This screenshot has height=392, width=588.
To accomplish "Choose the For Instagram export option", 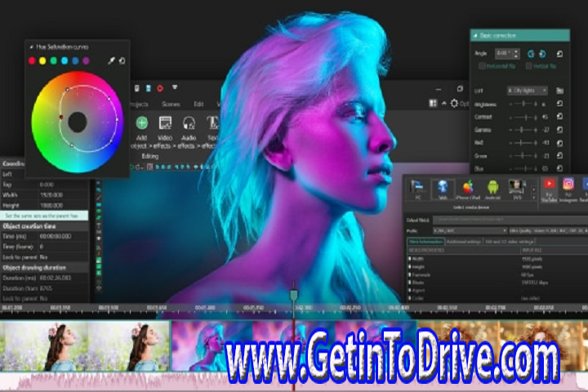I will [568, 189].
